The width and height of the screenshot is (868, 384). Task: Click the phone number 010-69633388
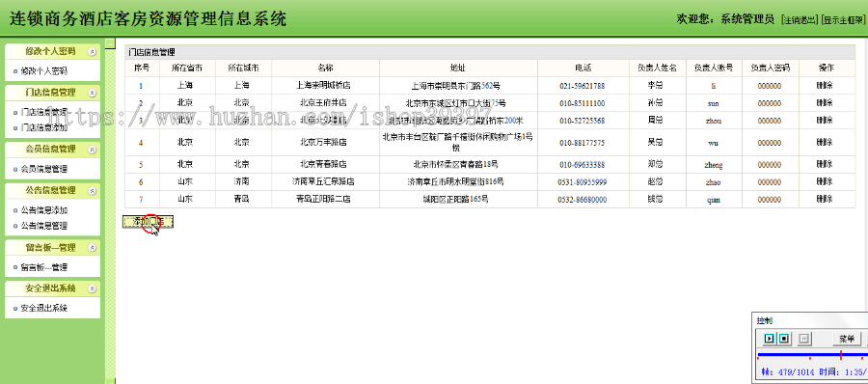click(582, 165)
